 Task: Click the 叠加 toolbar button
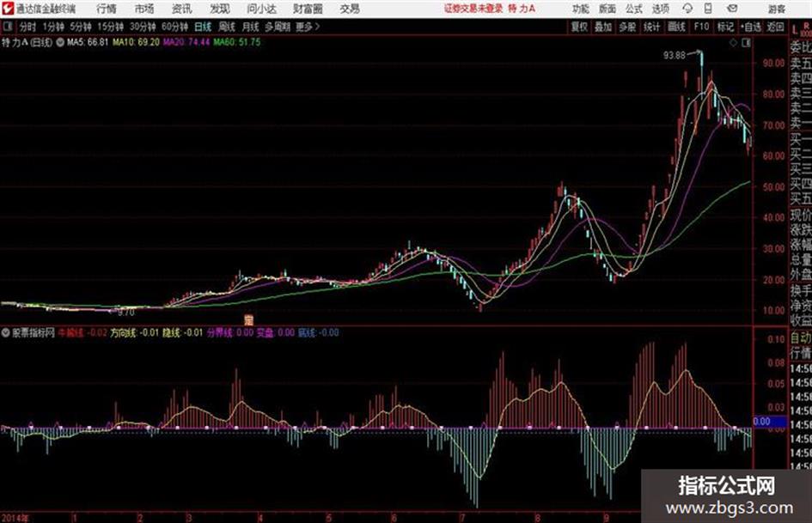pos(603,27)
